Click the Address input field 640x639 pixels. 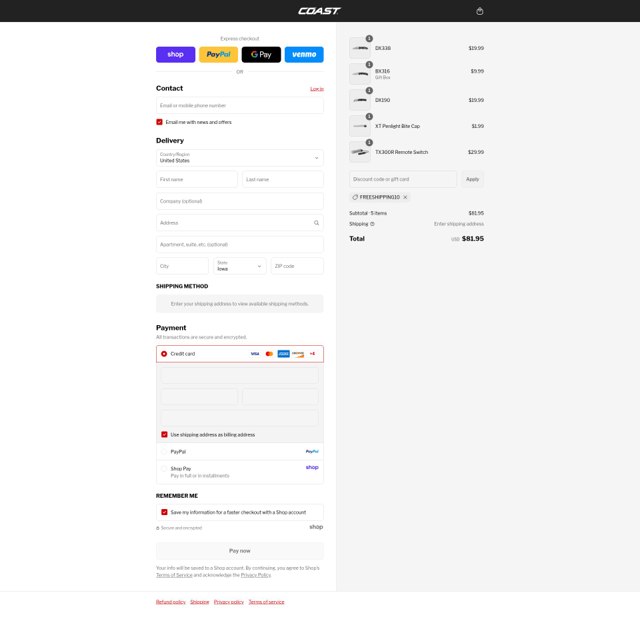[240, 222]
